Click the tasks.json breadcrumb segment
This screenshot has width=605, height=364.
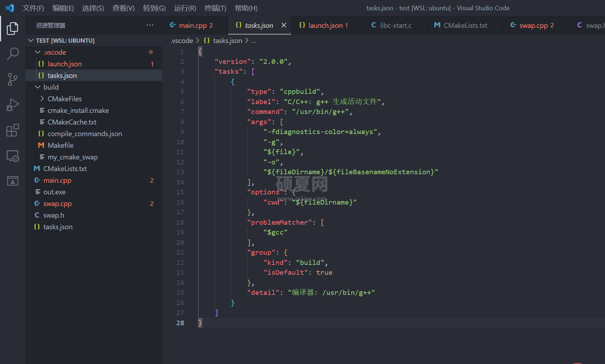(228, 41)
